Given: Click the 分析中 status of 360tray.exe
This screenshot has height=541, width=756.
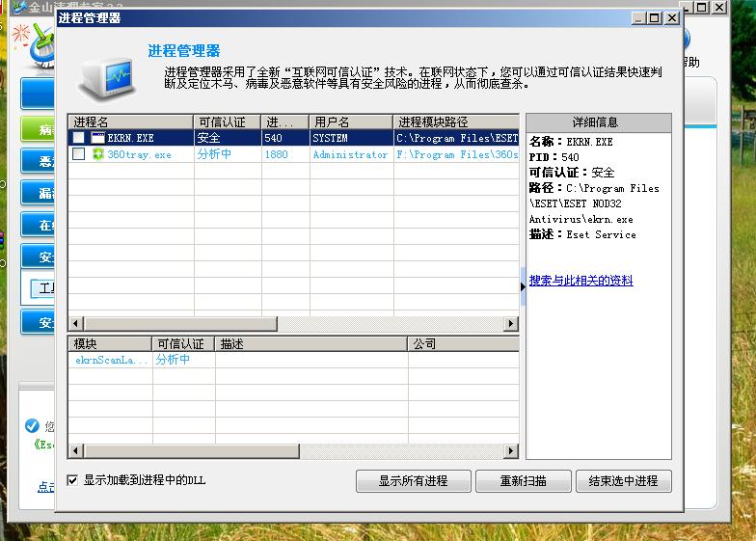Looking at the screenshot, I should pos(214,154).
